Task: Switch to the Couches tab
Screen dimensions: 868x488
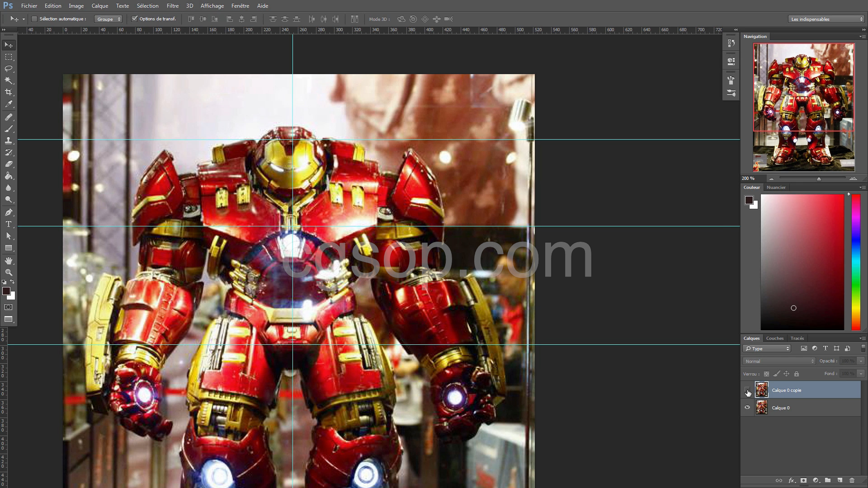Action: pos(774,338)
